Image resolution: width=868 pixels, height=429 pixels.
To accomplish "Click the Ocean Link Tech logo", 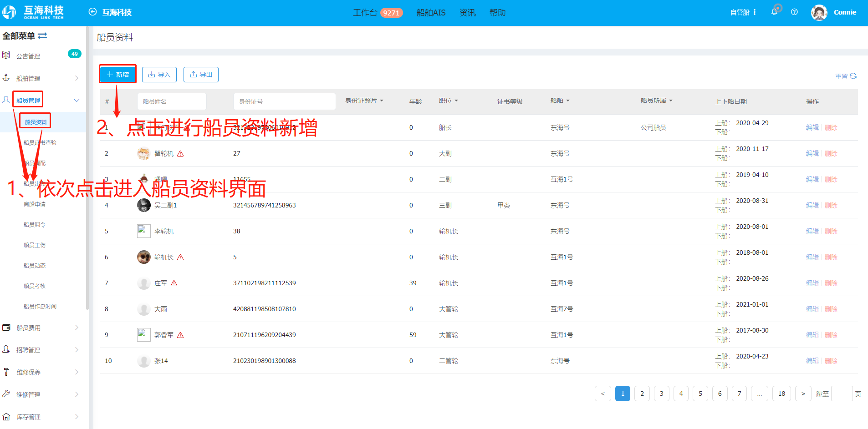I will click(x=33, y=12).
